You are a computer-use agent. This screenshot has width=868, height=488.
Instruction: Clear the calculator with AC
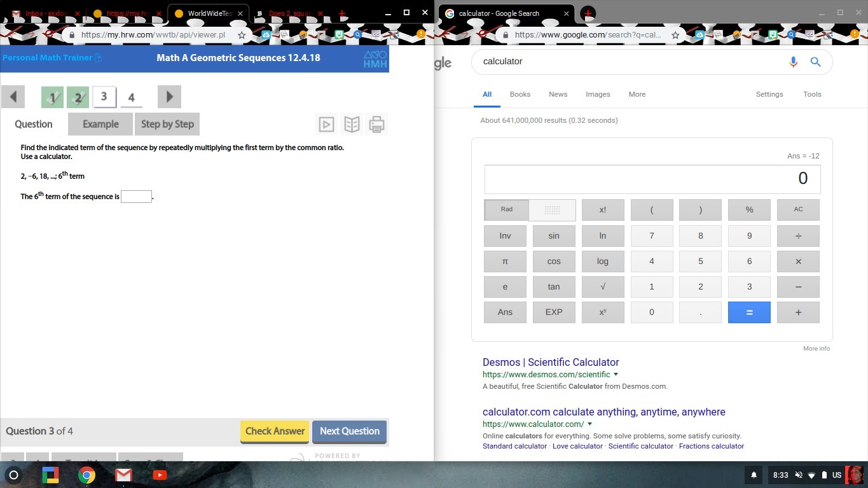798,209
